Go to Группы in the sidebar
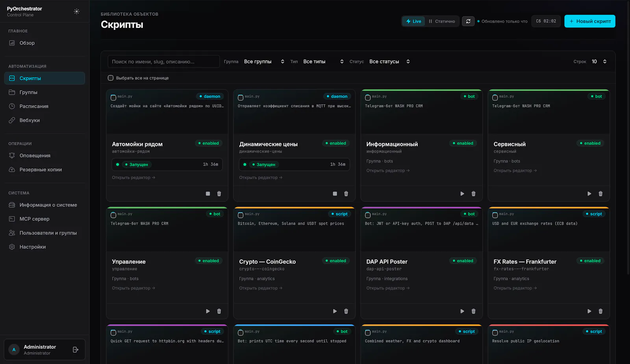 44,92
